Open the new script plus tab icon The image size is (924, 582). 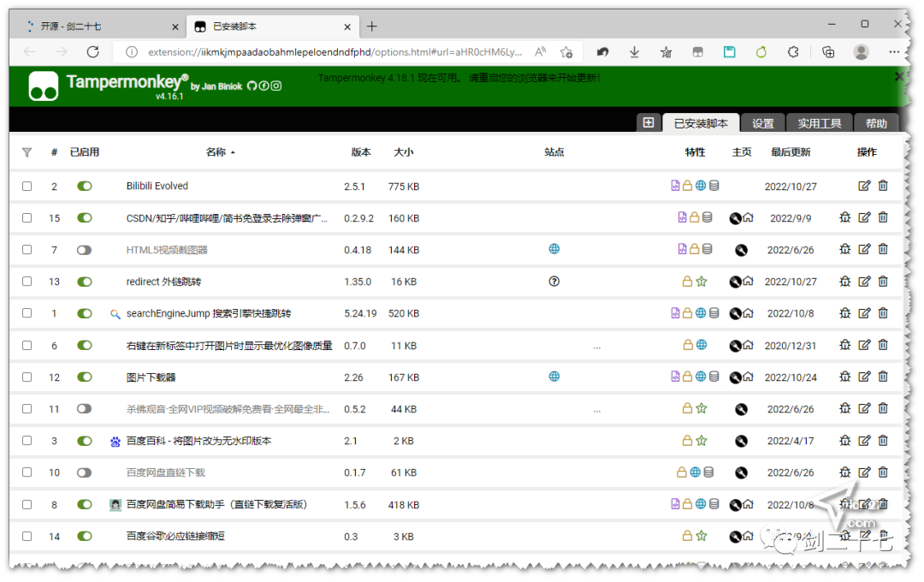[649, 122]
